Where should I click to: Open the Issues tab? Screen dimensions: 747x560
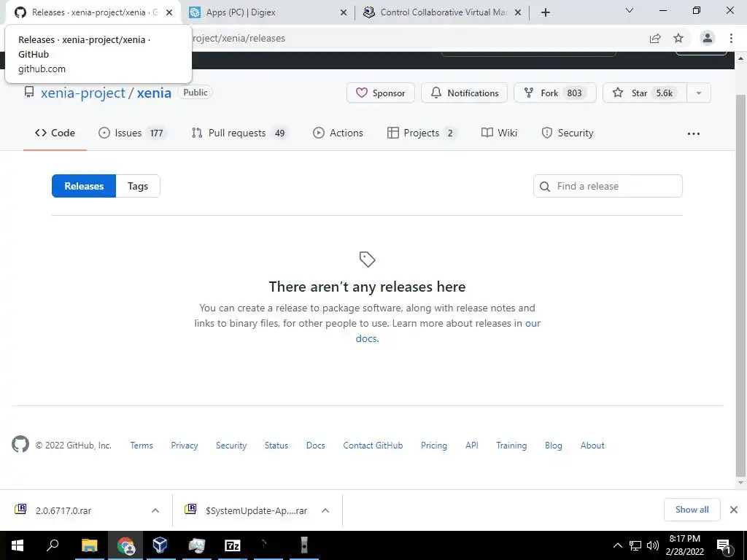pyautogui.click(x=133, y=133)
